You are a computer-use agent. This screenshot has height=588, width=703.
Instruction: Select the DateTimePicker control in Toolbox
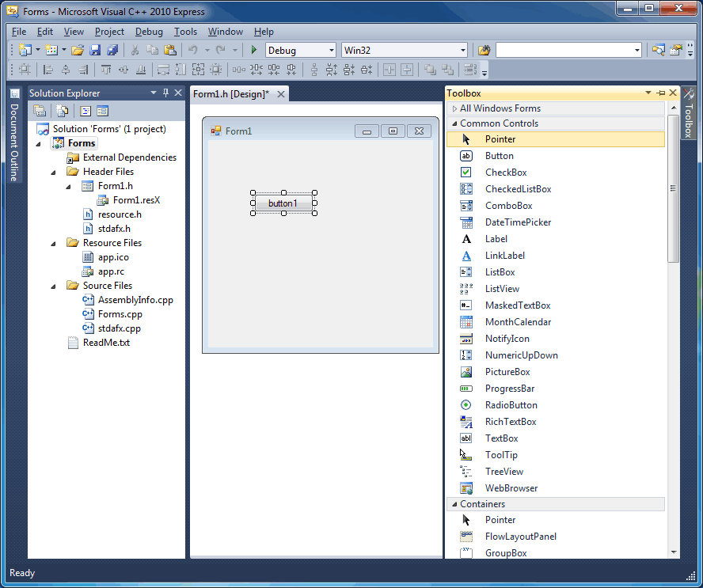coord(556,222)
